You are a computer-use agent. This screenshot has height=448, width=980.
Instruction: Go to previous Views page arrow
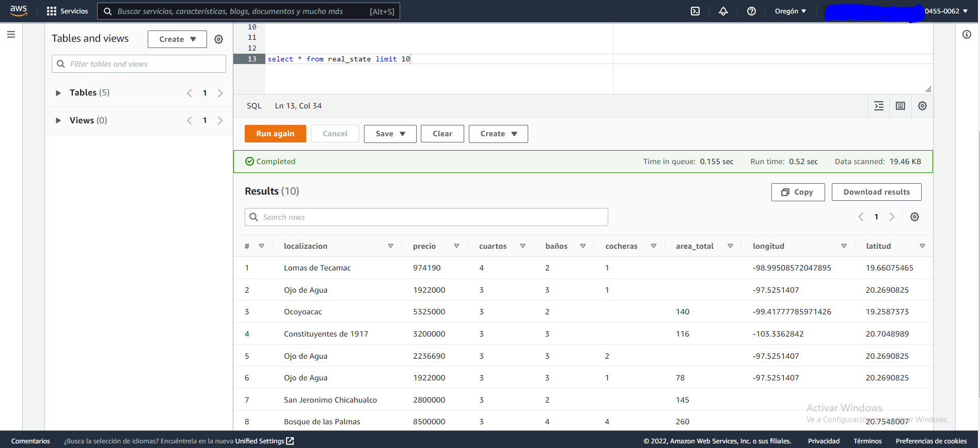click(x=189, y=120)
